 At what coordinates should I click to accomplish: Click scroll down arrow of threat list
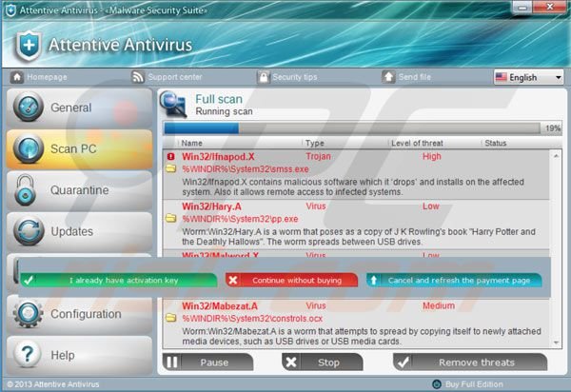(x=556, y=343)
